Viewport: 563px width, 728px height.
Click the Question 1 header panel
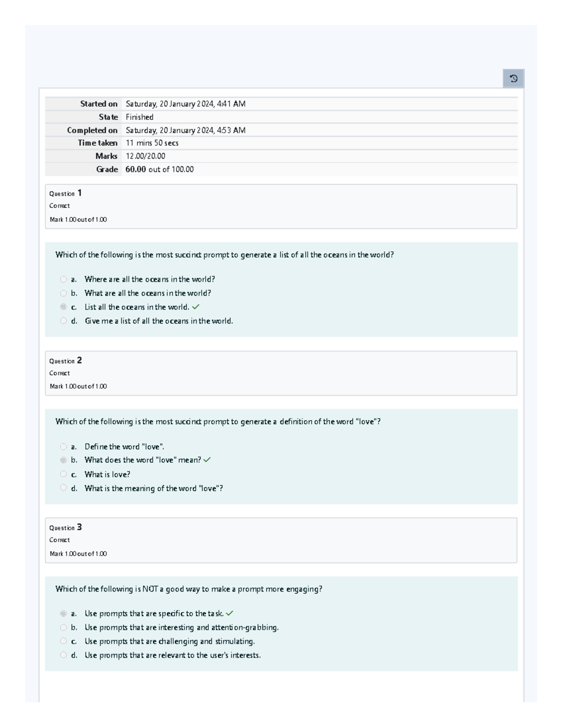click(x=281, y=206)
